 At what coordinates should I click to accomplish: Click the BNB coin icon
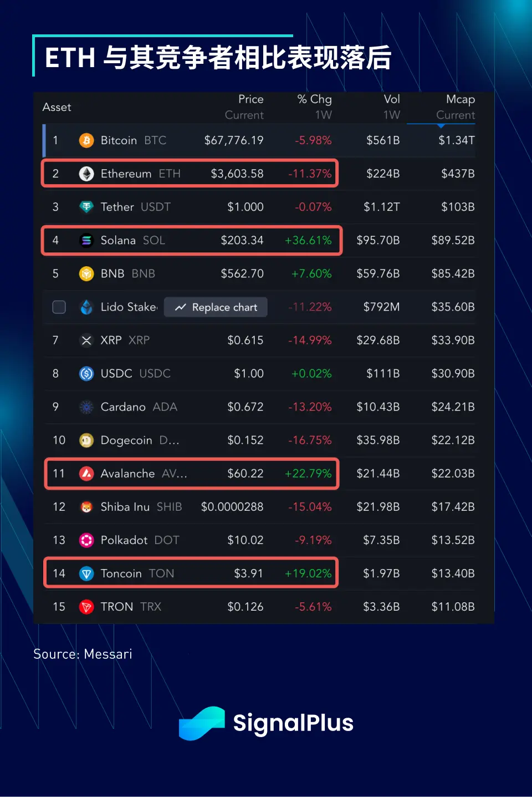(86, 273)
